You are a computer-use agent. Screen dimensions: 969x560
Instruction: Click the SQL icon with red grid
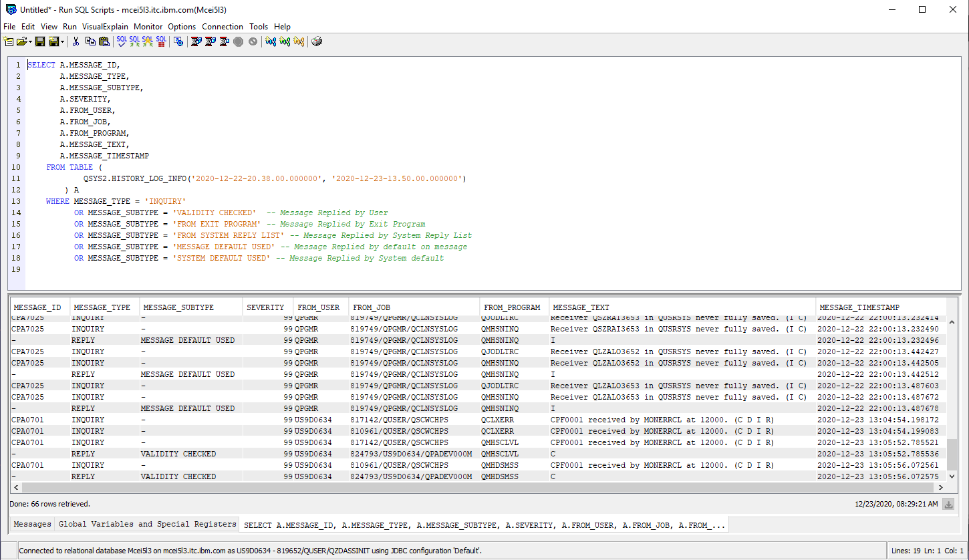(161, 41)
